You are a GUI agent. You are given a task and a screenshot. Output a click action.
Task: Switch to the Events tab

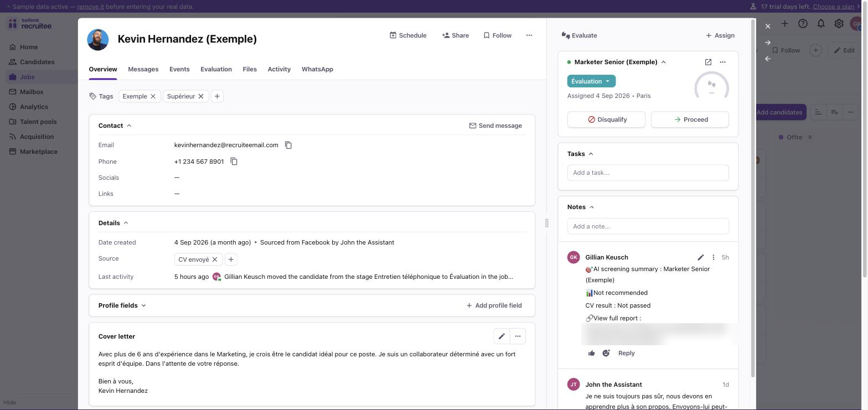179,69
